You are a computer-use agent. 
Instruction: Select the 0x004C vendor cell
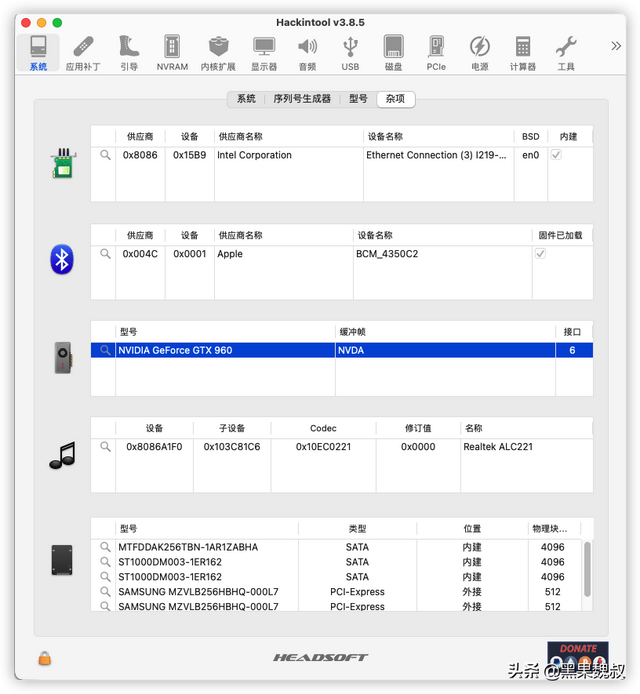click(140, 254)
